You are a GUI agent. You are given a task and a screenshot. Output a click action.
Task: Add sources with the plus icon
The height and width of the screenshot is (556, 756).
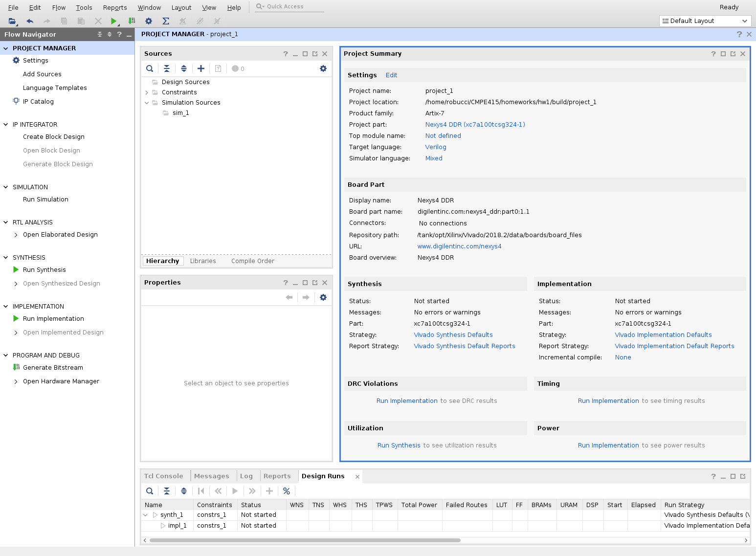(x=201, y=68)
